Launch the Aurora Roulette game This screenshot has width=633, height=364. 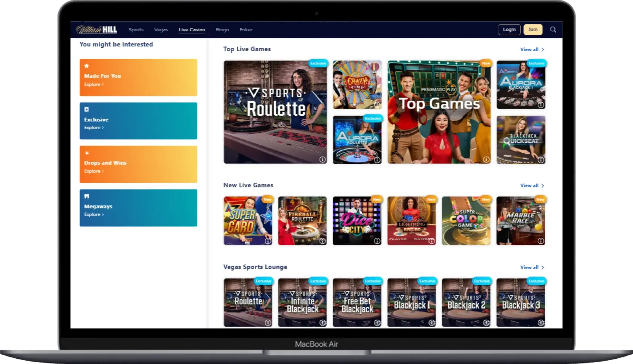click(x=357, y=140)
